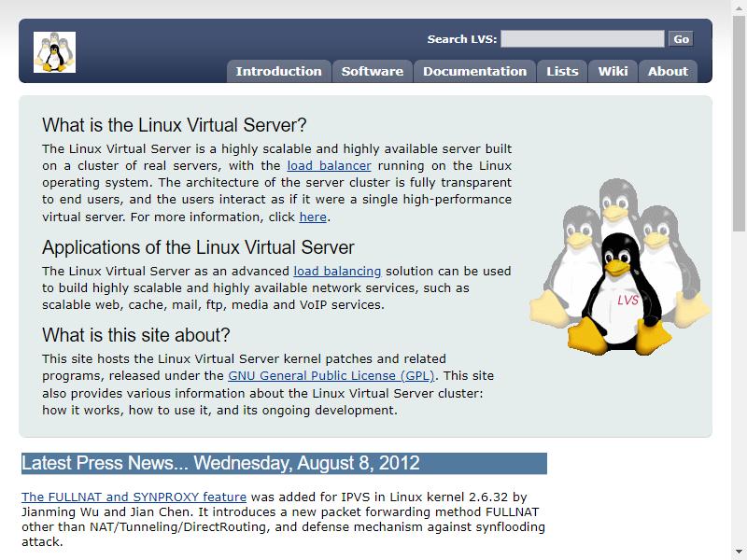Open GNU General Public License (GPL) link

pyautogui.click(x=331, y=376)
